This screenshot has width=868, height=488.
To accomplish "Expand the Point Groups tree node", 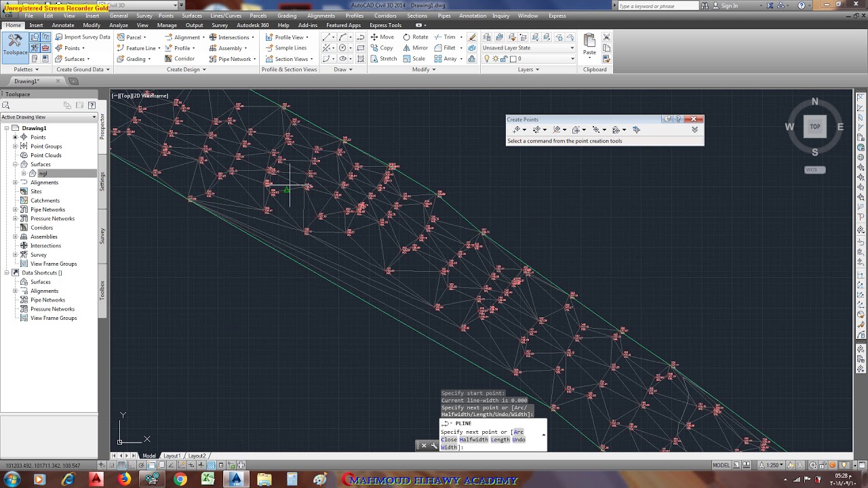I will tap(15, 146).
